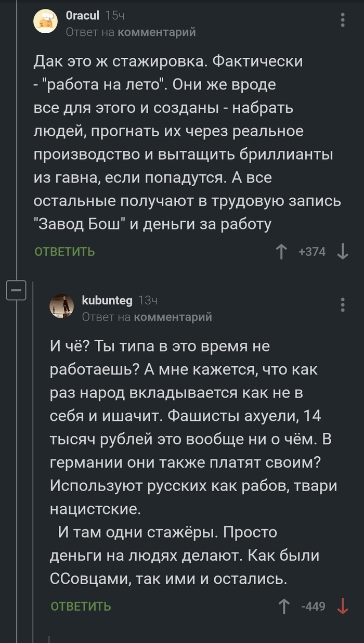Open the parent комментарий link under Oracul

click(158, 32)
